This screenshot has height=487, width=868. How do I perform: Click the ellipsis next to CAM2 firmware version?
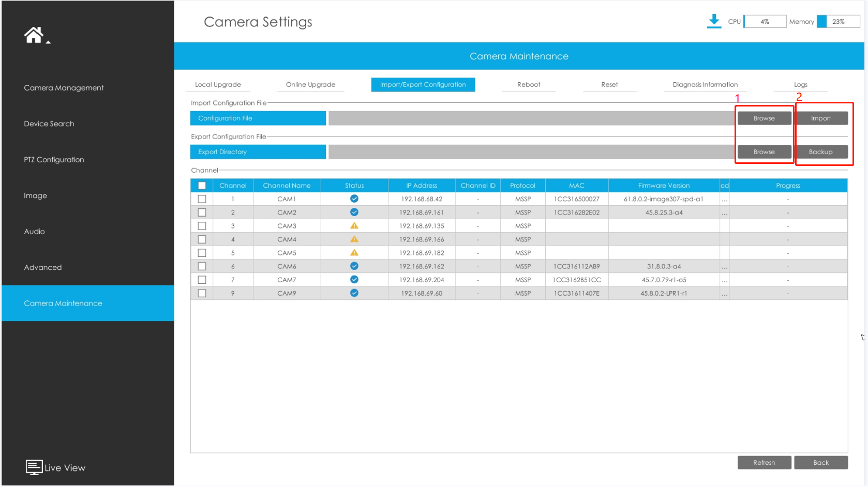pyautogui.click(x=724, y=213)
